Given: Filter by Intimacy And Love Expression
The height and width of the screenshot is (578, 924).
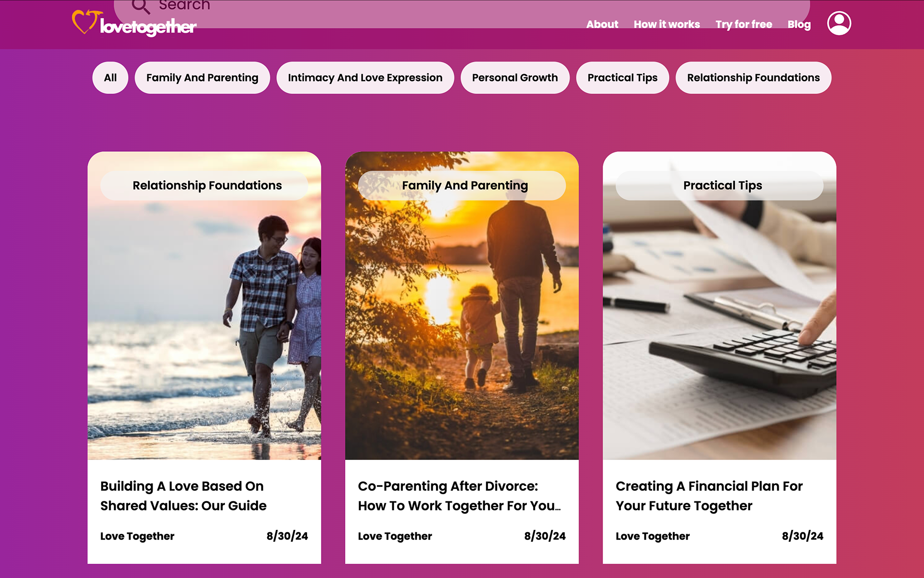Looking at the screenshot, I should click(365, 78).
